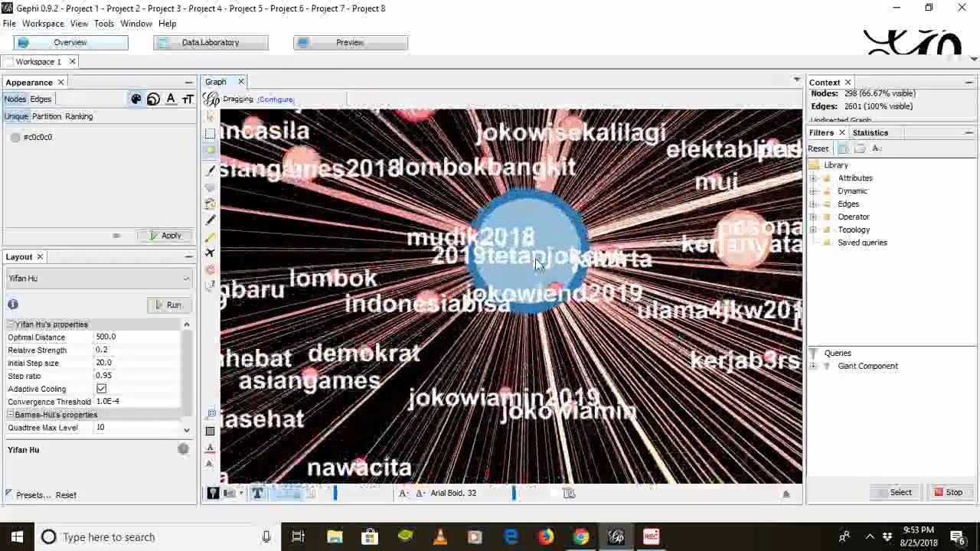Click the label size mode A icon
Screen dimensions: 980x551
tap(403, 494)
